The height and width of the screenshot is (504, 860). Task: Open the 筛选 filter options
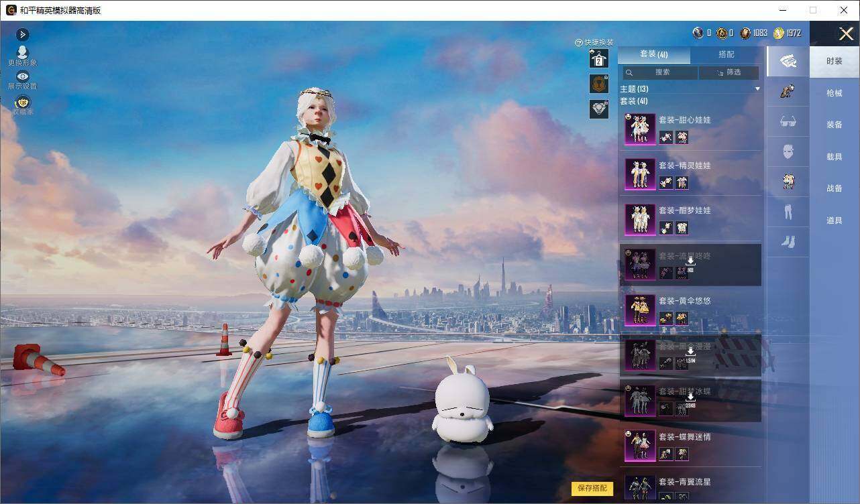729,72
